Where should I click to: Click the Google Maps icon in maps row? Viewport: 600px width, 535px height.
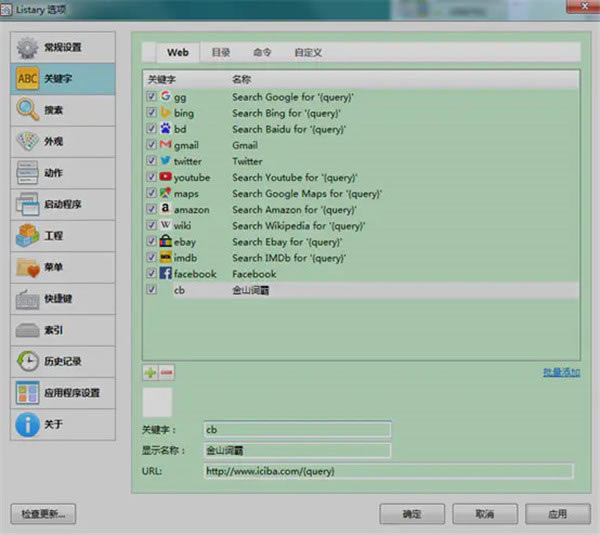pos(165,192)
